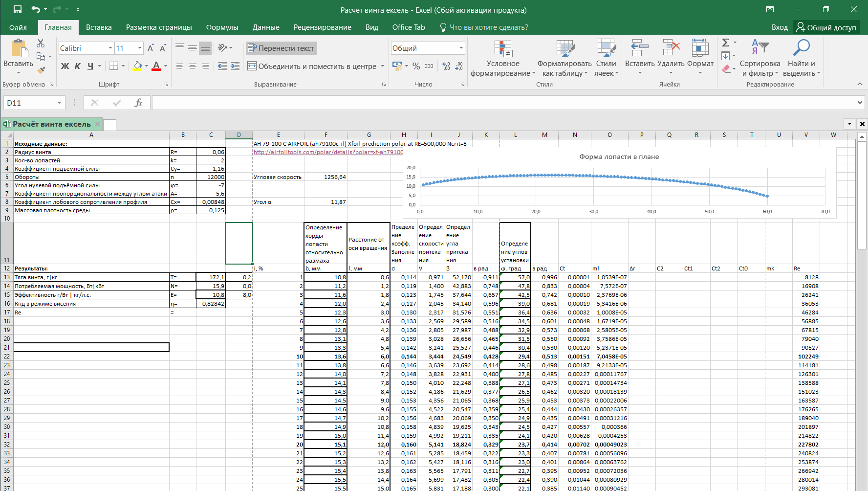
Task: Open the Name Box dropdown arrow
Action: point(59,103)
